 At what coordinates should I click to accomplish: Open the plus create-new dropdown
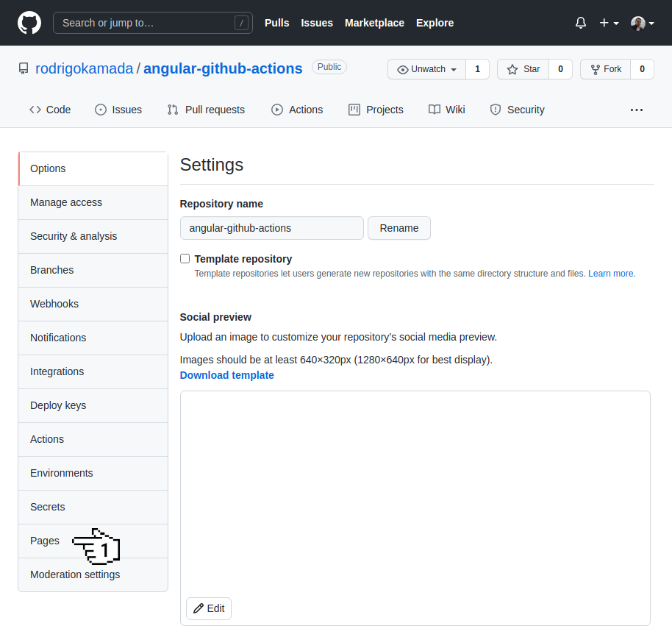609,23
